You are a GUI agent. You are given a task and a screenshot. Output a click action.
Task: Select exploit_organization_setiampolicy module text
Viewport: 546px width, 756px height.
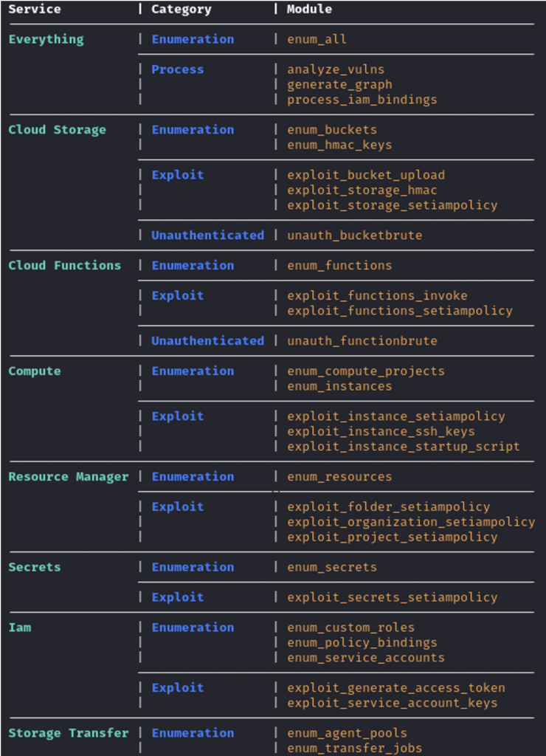(411, 522)
